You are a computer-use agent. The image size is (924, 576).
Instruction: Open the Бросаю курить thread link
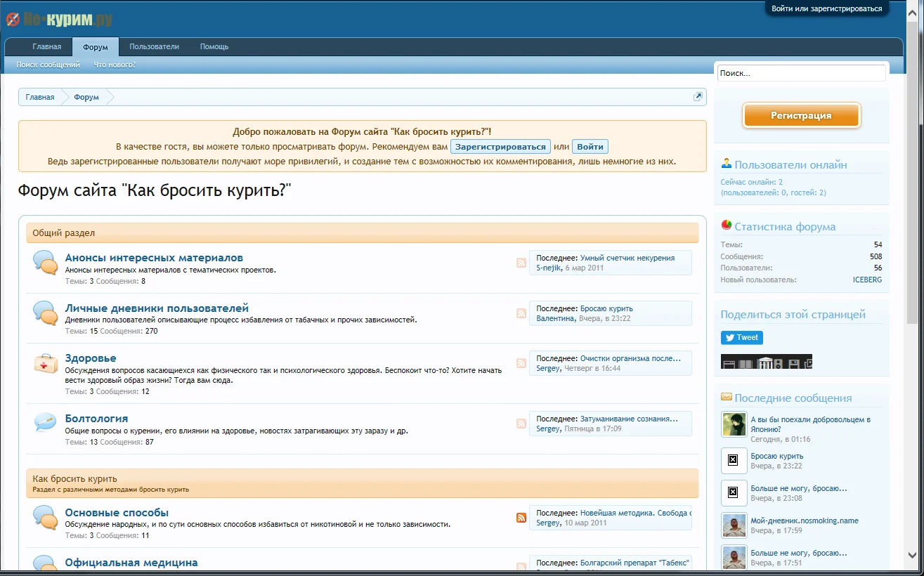(x=607, y=308)
